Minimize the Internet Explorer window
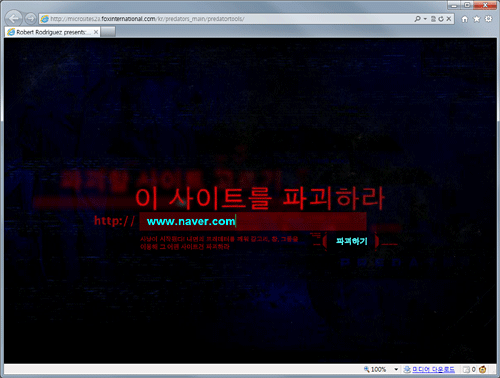This screenshot has height=378, width=500. click(454, 5)
